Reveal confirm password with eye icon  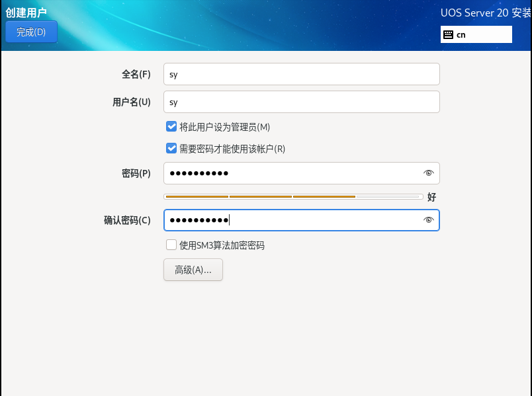(x=429, y=220)
